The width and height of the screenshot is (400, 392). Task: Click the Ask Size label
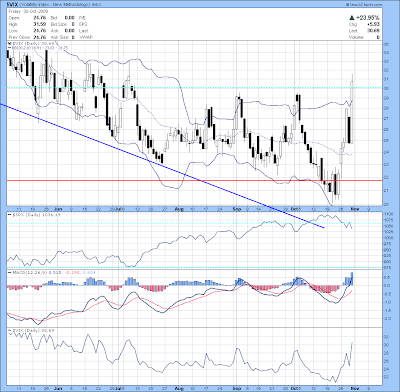pyautogui.click(x=59, y=37)
